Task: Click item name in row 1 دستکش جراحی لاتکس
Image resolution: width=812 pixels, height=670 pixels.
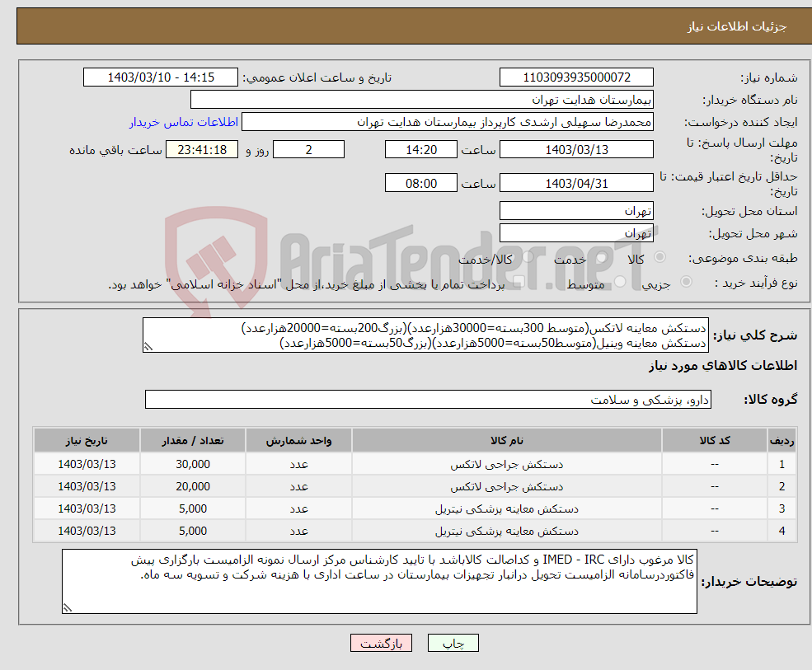Action: (x=507, y=465)
